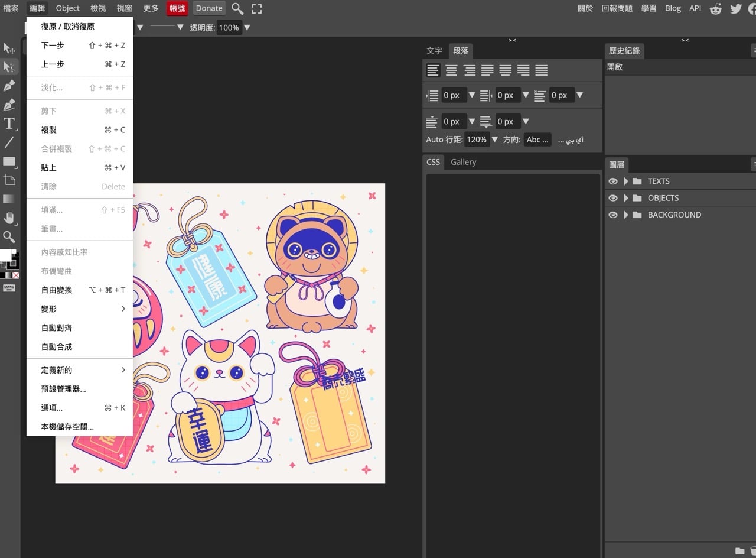Select the 開啟 history entry
This screenshot has width=756, height=558.
tap(679, 67)
